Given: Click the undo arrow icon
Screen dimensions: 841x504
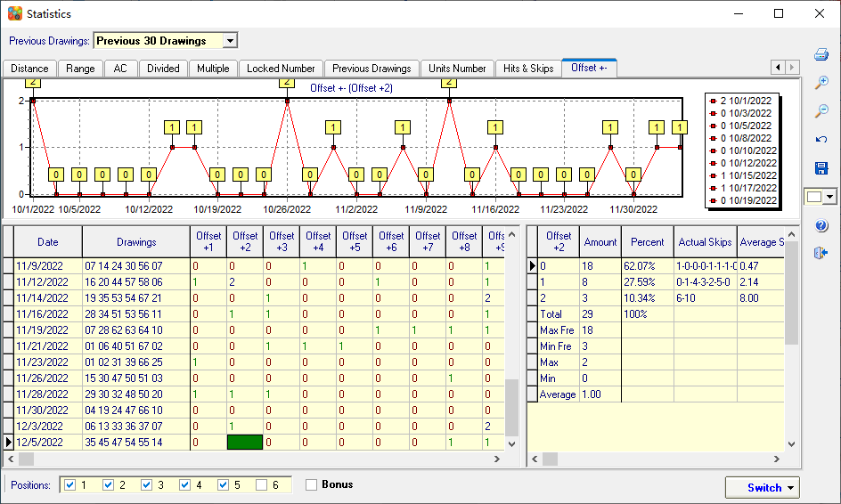Looking at the screenshot, I should click(x=821, y=140).
